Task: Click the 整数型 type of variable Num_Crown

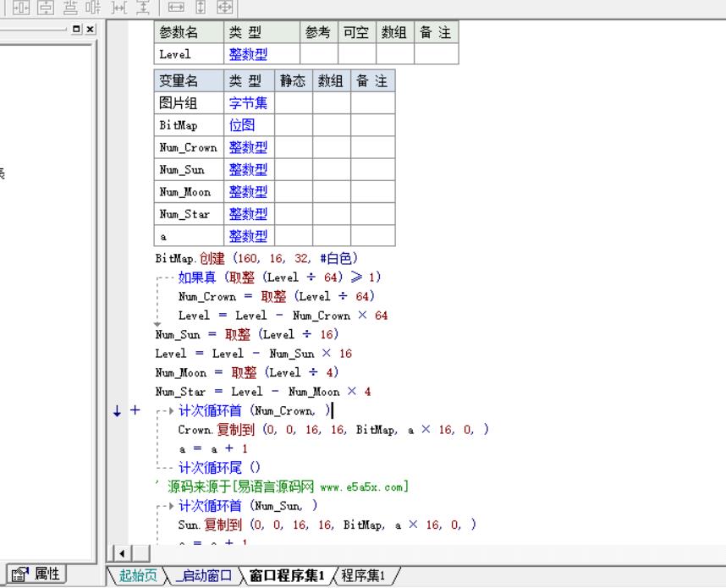Action: point(248,146)
